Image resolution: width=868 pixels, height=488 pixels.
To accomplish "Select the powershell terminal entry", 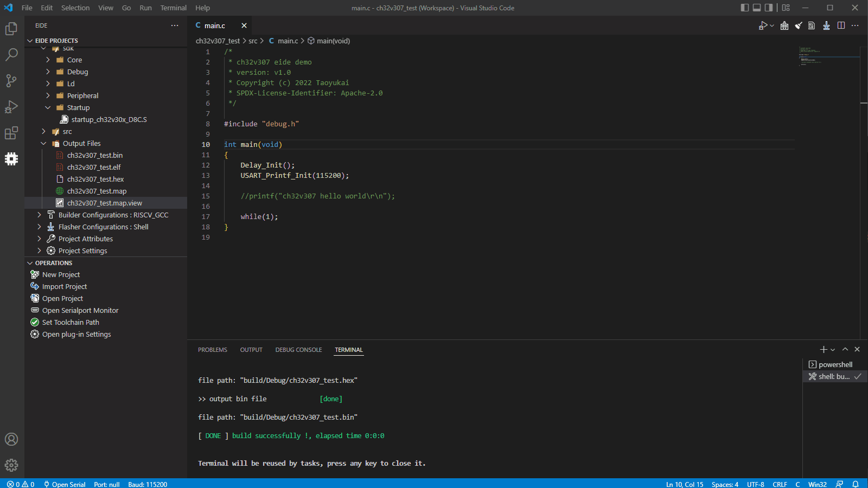I will (835, 365).
